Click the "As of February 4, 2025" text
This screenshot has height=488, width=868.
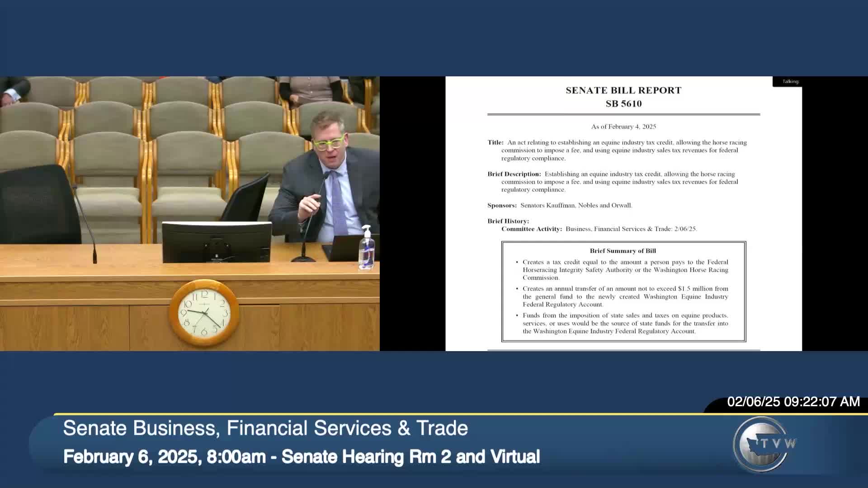pos(623,127)
